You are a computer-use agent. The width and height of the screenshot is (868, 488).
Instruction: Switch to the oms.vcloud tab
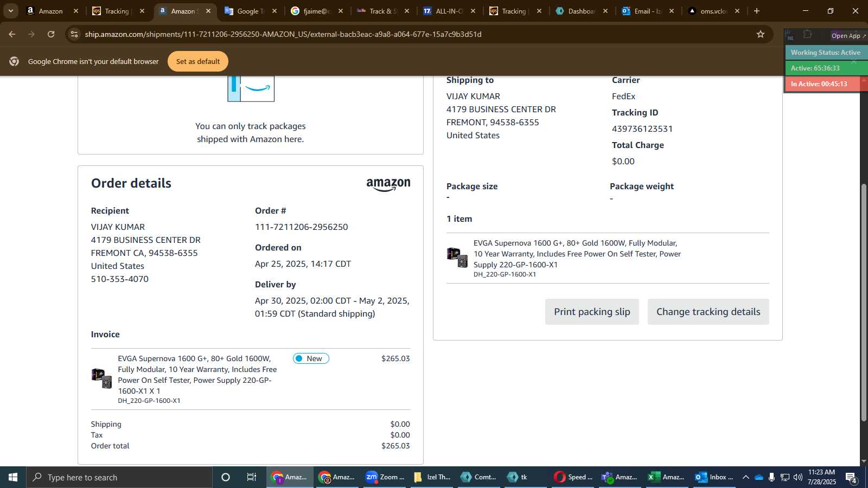point(713,11)
